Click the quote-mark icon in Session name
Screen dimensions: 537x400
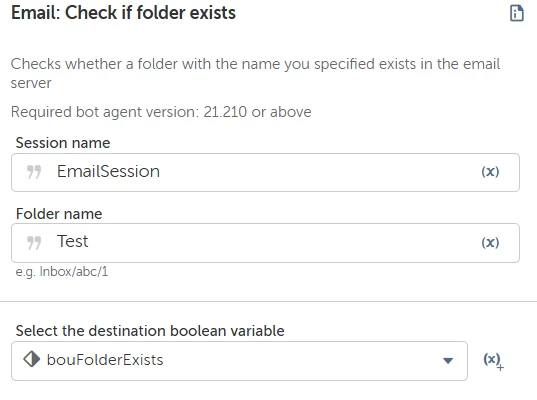34,172
